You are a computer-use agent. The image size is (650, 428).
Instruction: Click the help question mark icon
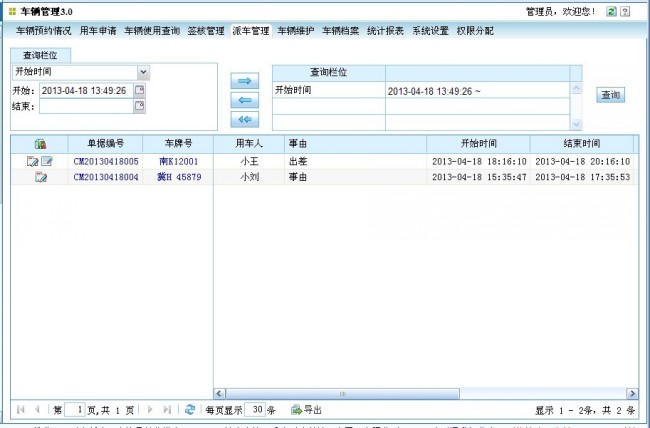(625, 11)
